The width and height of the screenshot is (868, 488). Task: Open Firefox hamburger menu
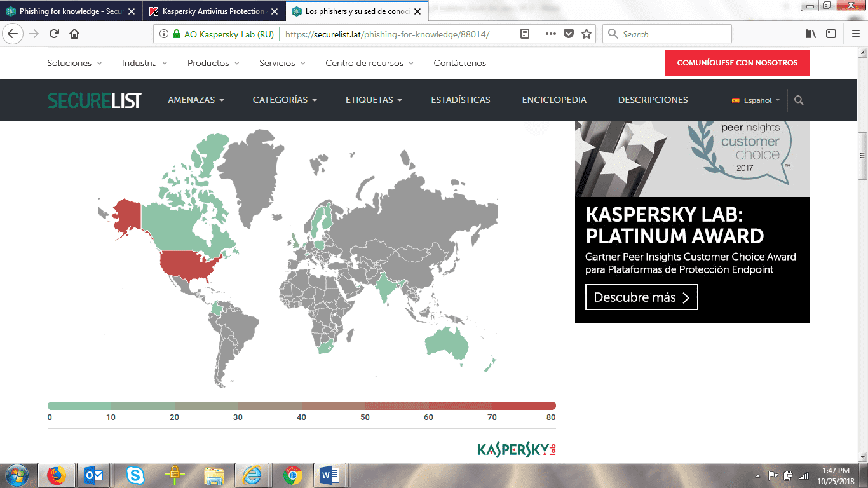(x=855, y=34)
